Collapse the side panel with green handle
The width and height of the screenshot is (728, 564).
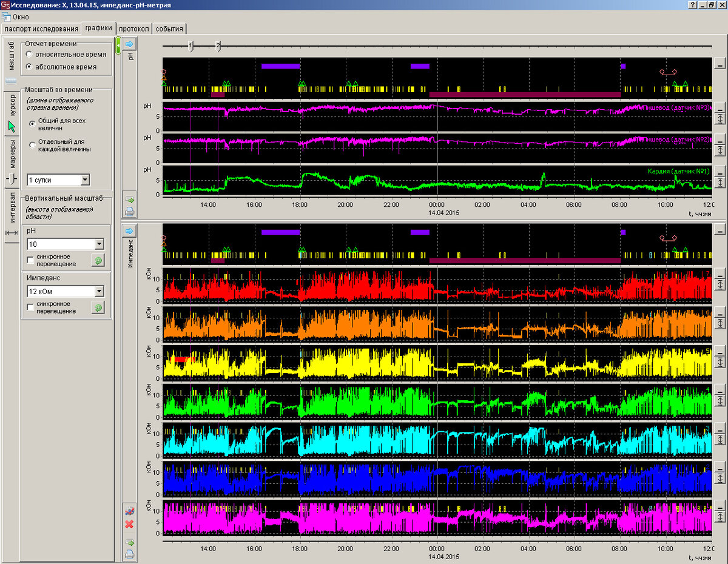[x=118, y=46]
